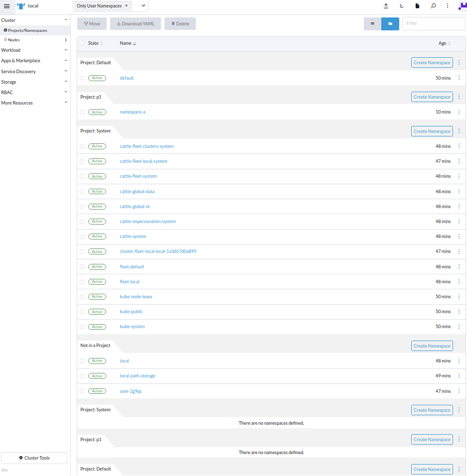
Task: Open the cattle-fleet-system namespace
Action: click(x=138, y=176)
